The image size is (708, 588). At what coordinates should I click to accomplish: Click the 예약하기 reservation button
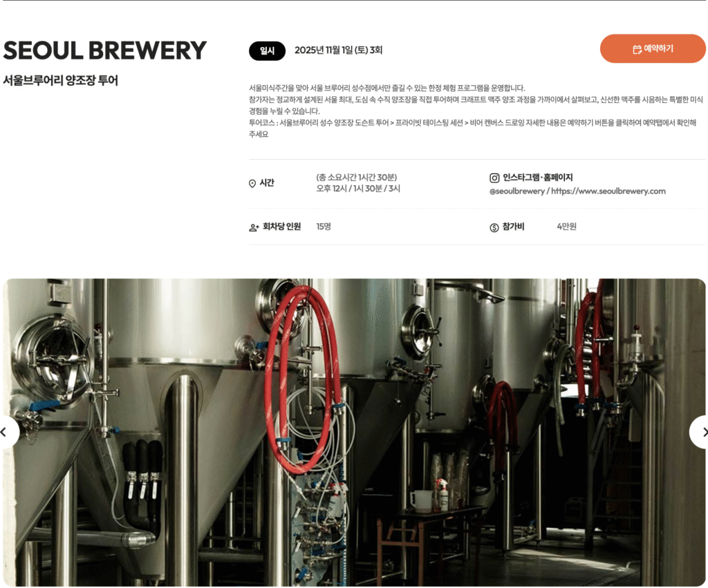653,49
